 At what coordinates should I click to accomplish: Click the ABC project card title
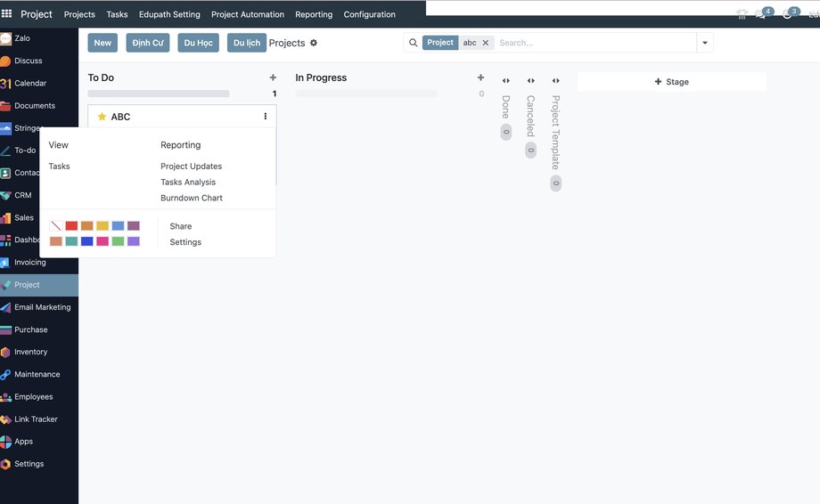pos(120,117)
